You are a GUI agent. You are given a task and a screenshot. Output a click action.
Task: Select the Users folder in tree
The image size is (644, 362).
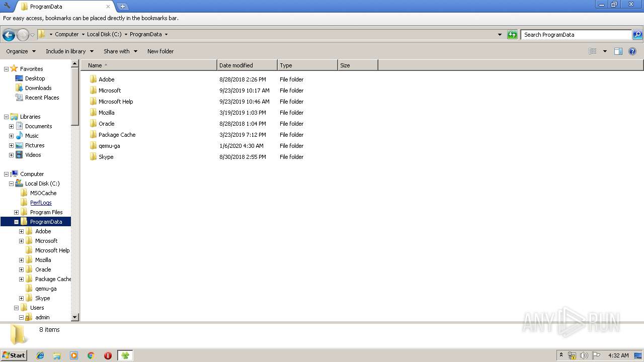pos(37,308)
